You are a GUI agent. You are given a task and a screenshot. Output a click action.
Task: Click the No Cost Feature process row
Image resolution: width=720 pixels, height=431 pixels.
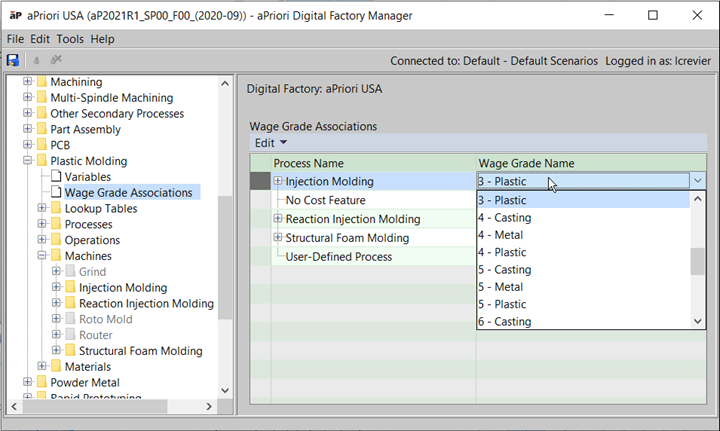[373, 200]
